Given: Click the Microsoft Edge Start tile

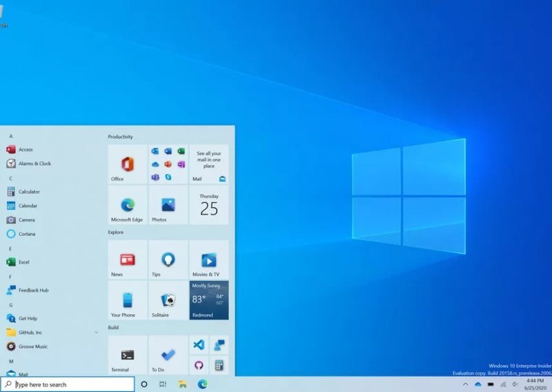Looking at the screenshot, I should click(128, 205).
